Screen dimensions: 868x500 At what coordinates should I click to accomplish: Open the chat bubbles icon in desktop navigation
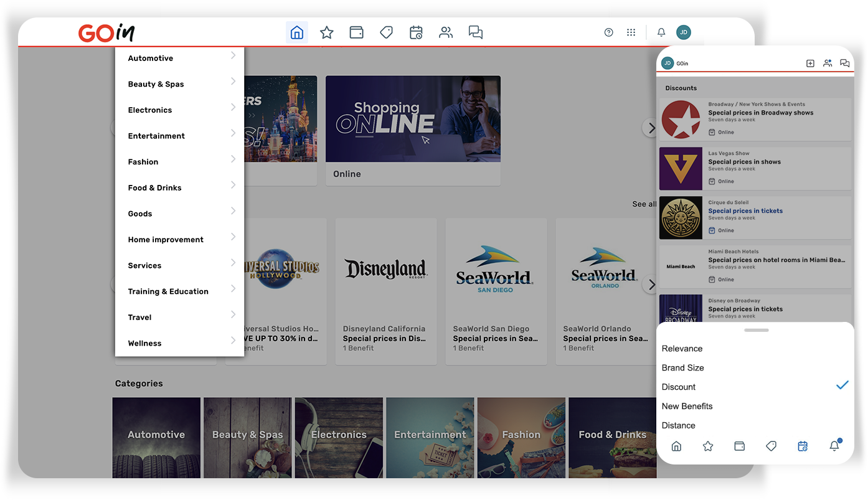click(476, 32)
